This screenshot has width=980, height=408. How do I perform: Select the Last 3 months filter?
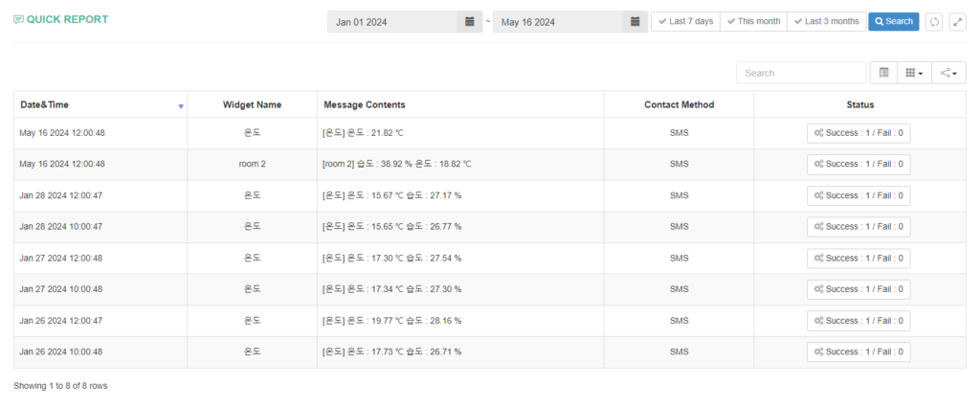[826, 21]
